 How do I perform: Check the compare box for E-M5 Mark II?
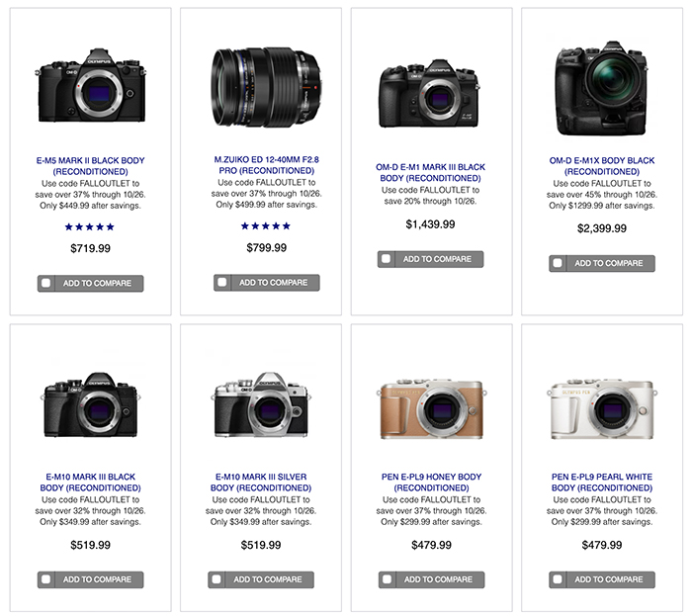click(x=47, y=283)
